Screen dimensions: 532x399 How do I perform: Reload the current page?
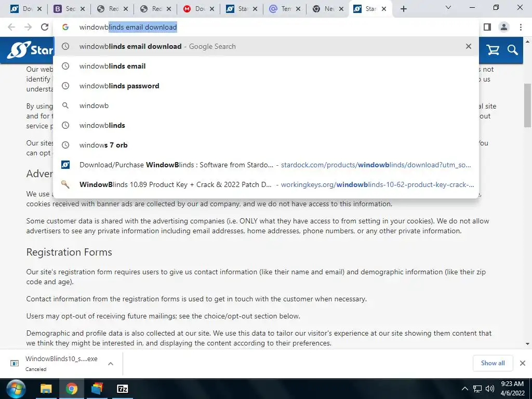coord(45,27)
